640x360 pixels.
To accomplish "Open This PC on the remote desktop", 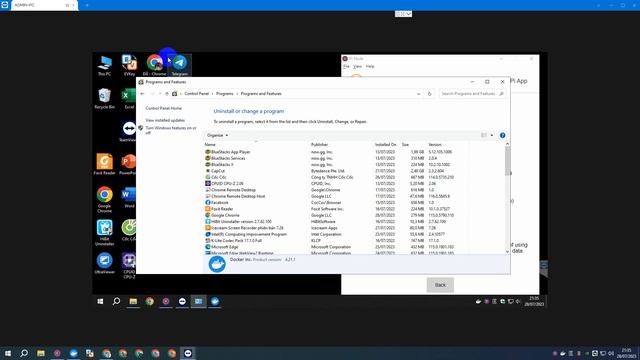I will pos(104,65).
